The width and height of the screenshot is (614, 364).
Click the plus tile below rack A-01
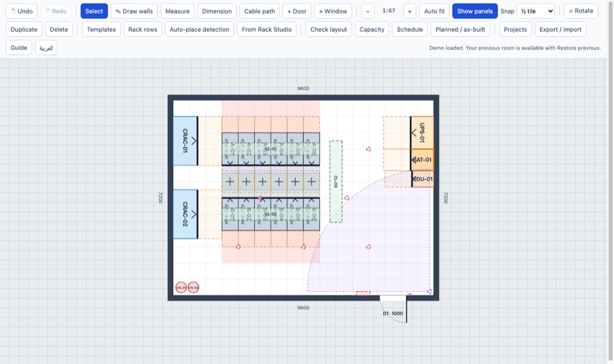(230, 182)
